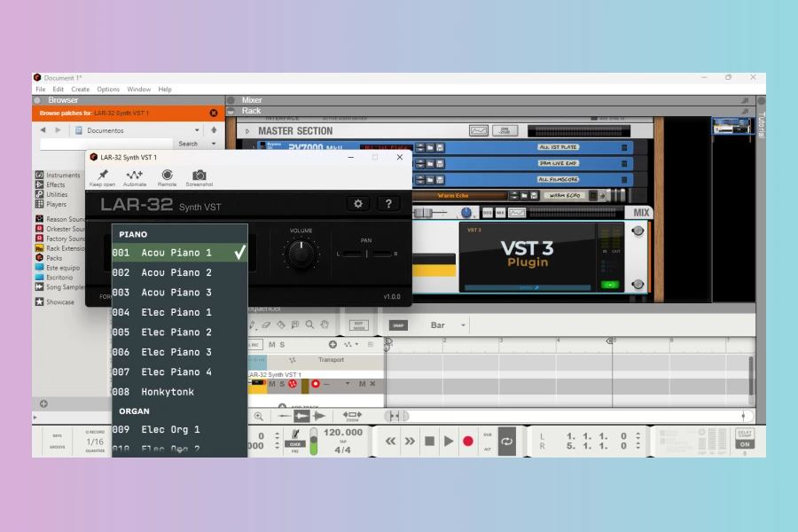Screen dimensions: 798x532
Task: Click the rewind transport button
Action: (x=390, y=442)
